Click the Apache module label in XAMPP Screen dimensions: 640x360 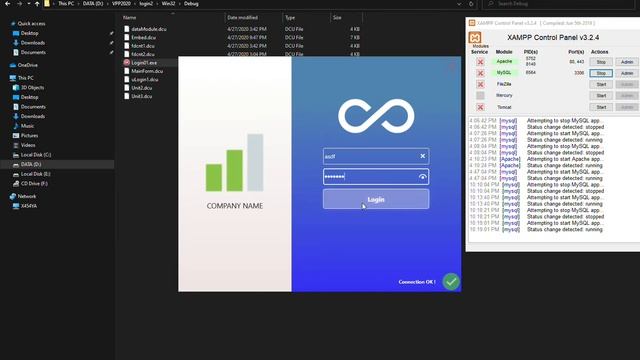pyautogui.click(x=504, y=61)
